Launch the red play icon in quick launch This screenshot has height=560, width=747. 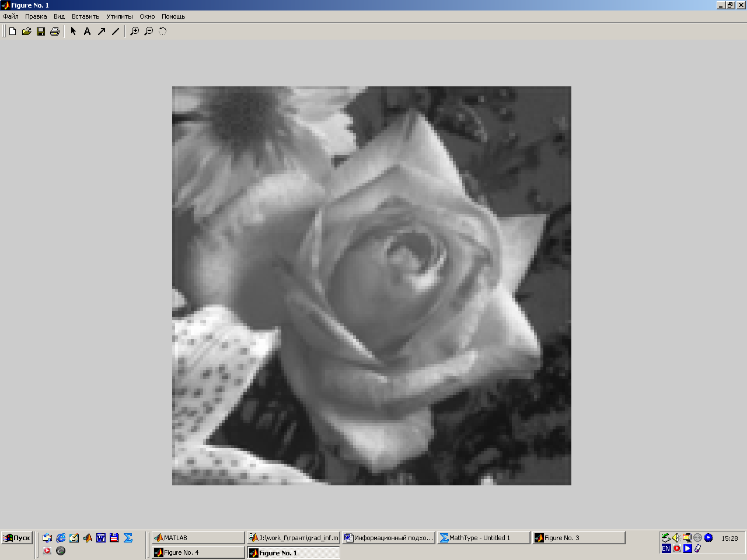(x=47, y=551)
